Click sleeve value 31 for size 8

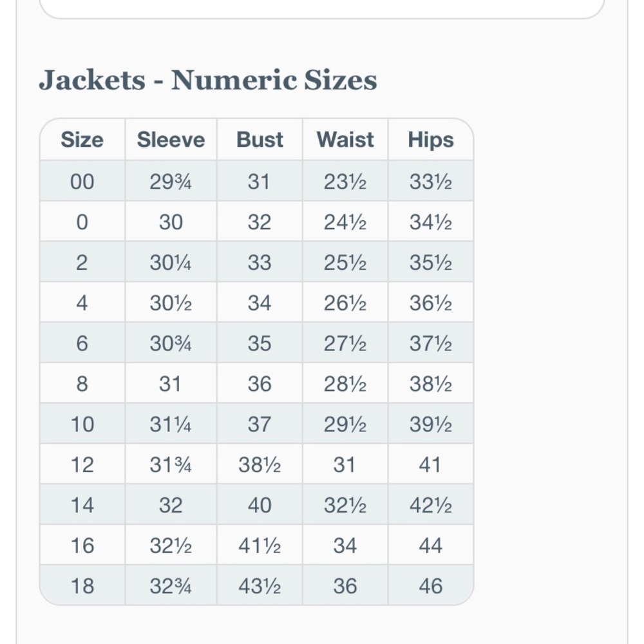coord(170,384)
